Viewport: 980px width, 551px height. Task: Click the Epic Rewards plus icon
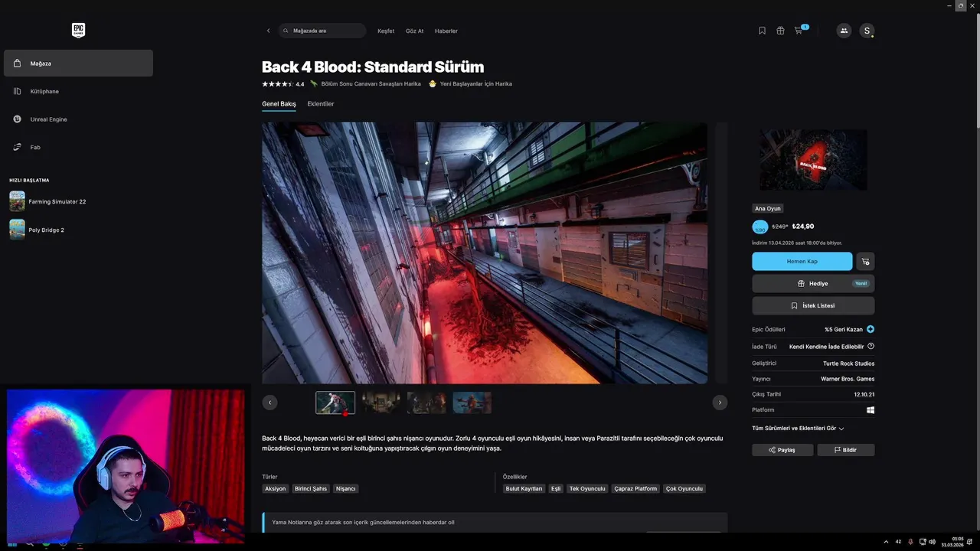point(871,329)
